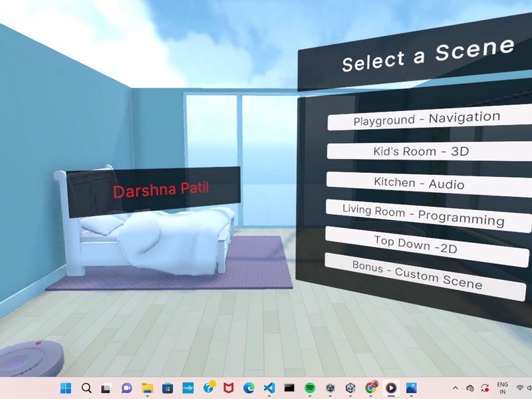Open McAfee from the taskbar
This screenshot has height=399, width=532.
click(228, 388)
